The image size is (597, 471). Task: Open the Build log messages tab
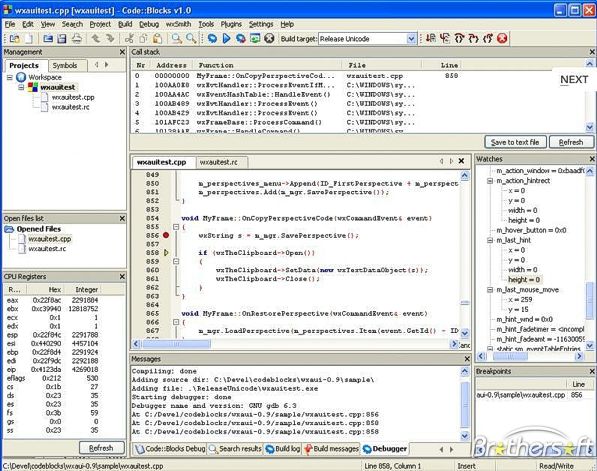coord(283,449)
